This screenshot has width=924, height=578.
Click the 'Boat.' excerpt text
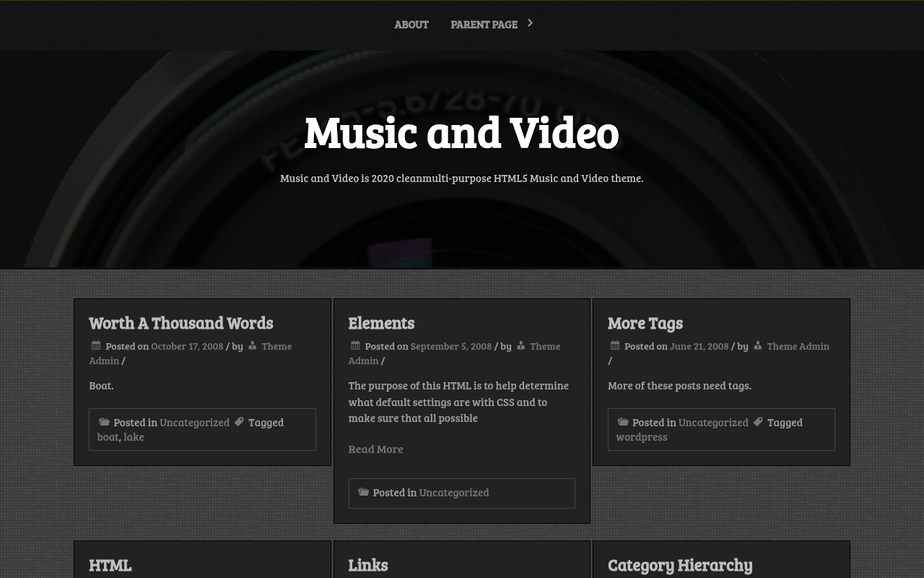coord(101,385)
